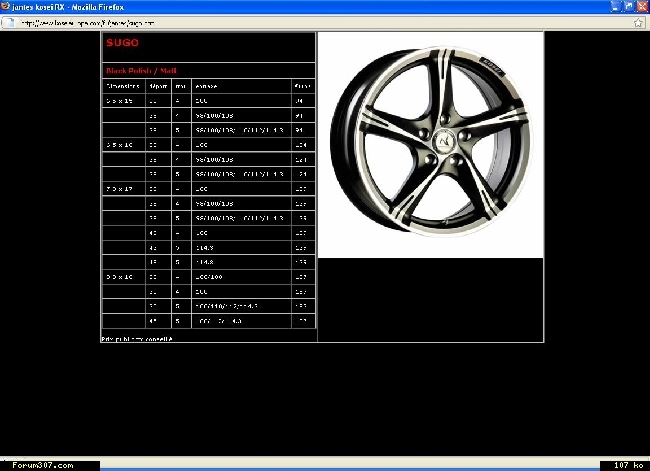Click the page icon in the address bar
Image resolution: width=650 pixels, height=471 pixels.
[10, 23]
